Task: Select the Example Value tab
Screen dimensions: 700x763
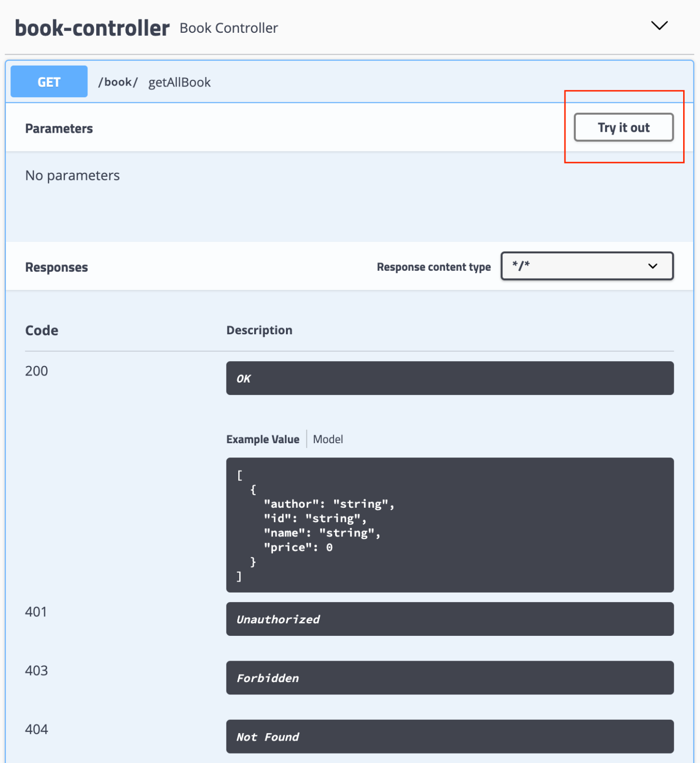Action: (263, 439)
